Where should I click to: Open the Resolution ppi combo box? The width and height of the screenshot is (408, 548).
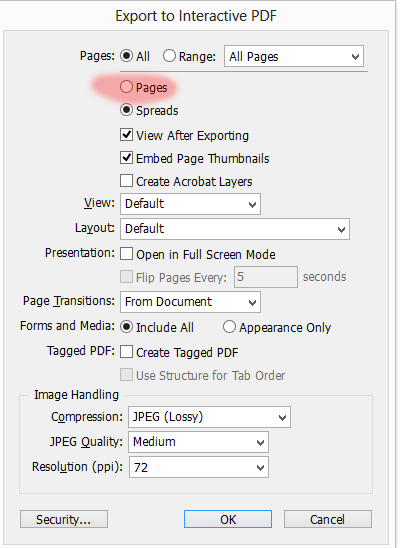[199, 467]
